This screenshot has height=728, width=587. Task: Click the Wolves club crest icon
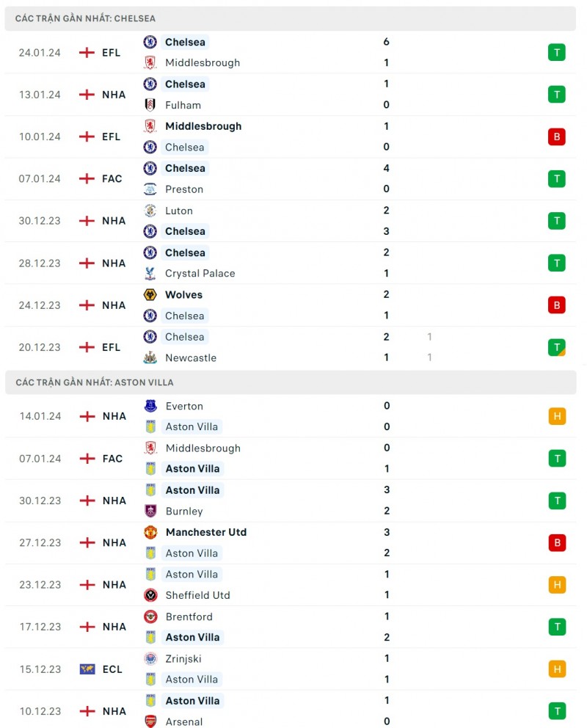point(150,295)
